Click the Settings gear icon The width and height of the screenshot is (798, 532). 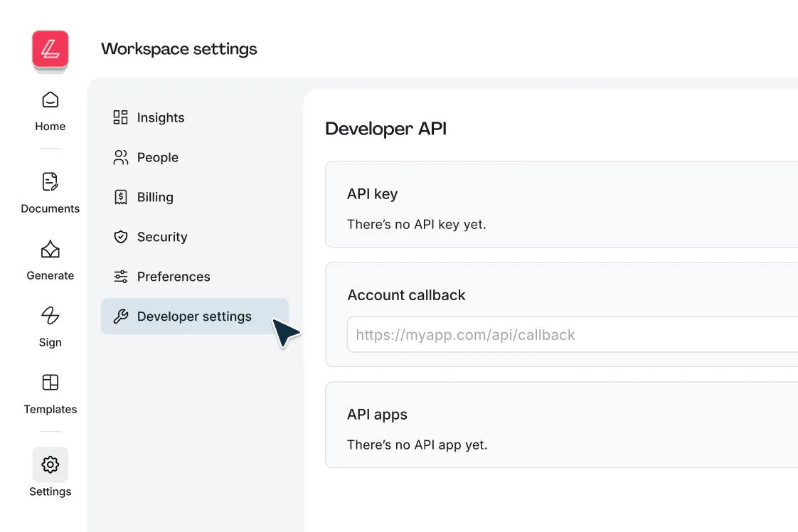(x=50, y=464)
